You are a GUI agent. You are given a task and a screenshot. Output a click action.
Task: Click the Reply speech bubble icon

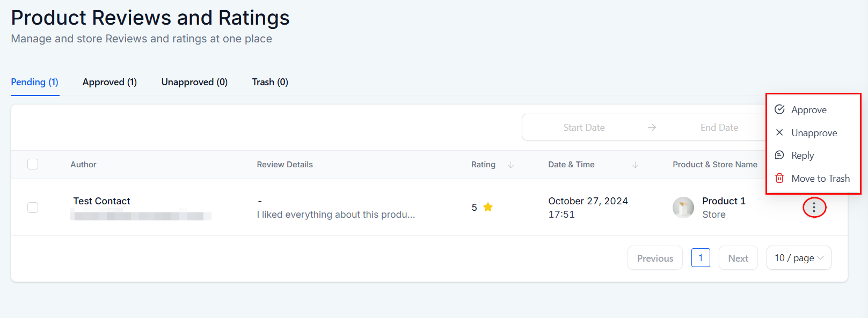pyautogui.click(x=779, y=155)
